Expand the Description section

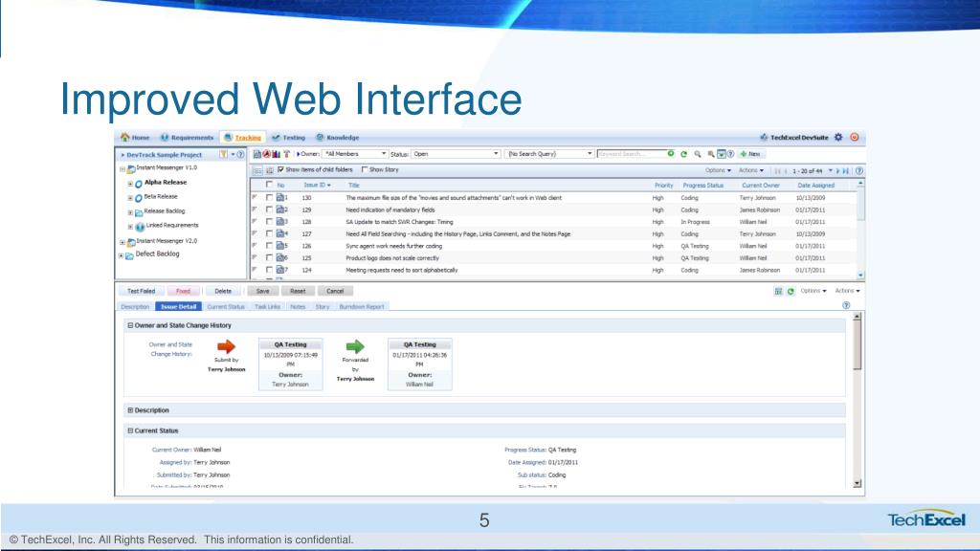click(130, 410)
